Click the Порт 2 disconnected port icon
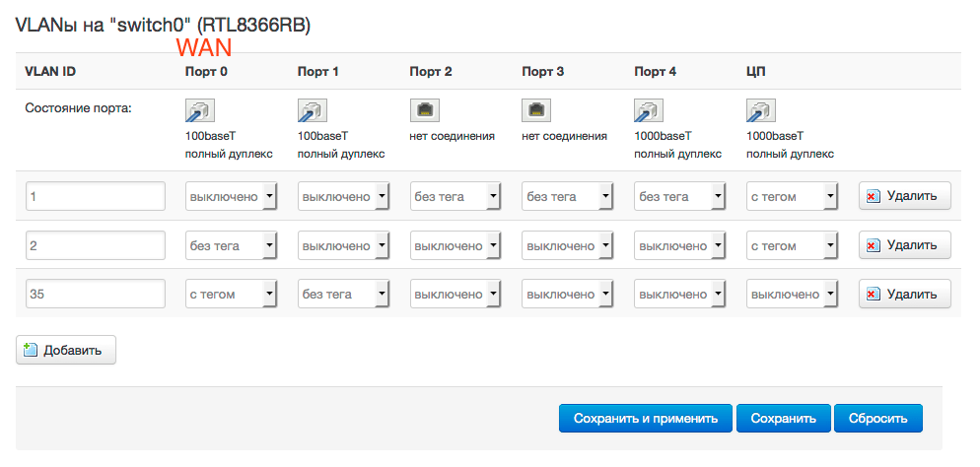The image size is (980, 467). (424, 111)
